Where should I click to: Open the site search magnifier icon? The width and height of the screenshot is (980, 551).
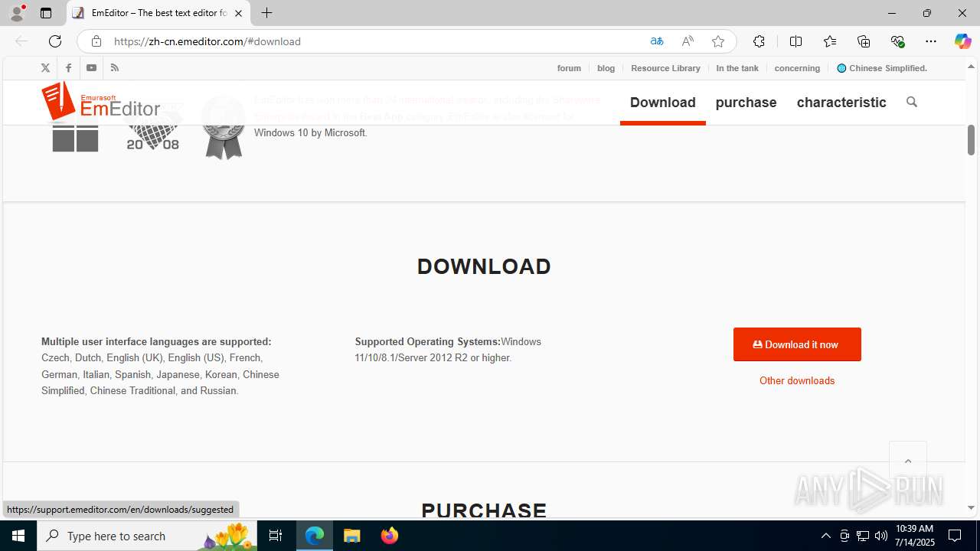[911, 102]
